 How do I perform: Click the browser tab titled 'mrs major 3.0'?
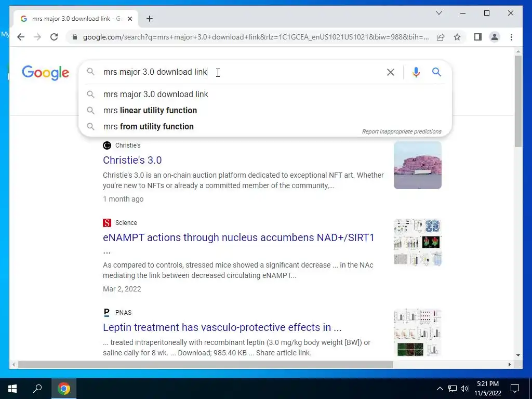coord(76,19)
